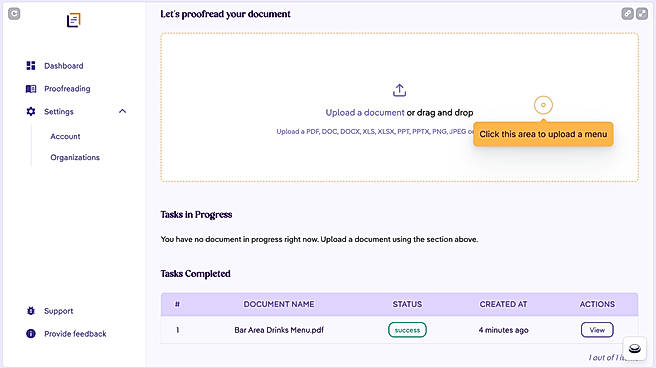
Task: Click the Provide feedback info icon
Action: tap(31, 334)
